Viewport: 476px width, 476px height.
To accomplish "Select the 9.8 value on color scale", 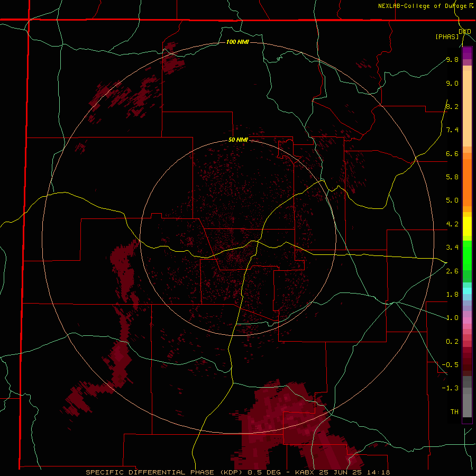I will pyautogui.click(x=452, y=59).
